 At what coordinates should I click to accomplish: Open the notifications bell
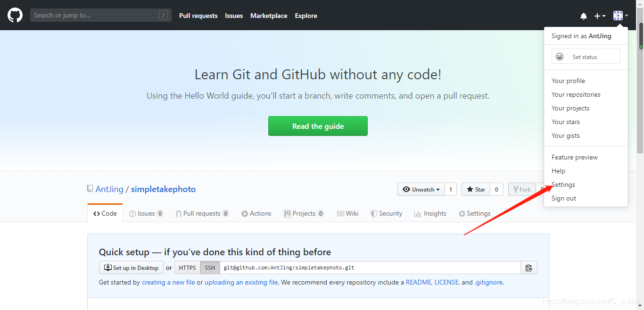584,16
